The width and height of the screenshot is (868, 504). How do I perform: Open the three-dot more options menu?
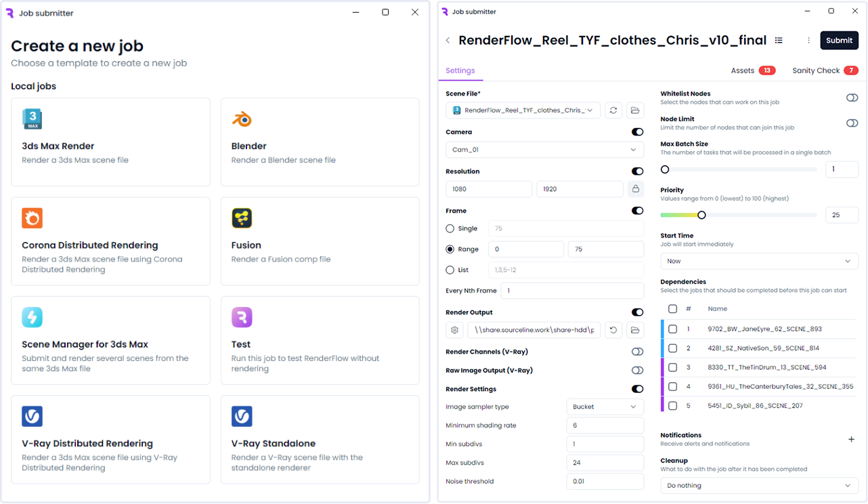coord(808,41)
